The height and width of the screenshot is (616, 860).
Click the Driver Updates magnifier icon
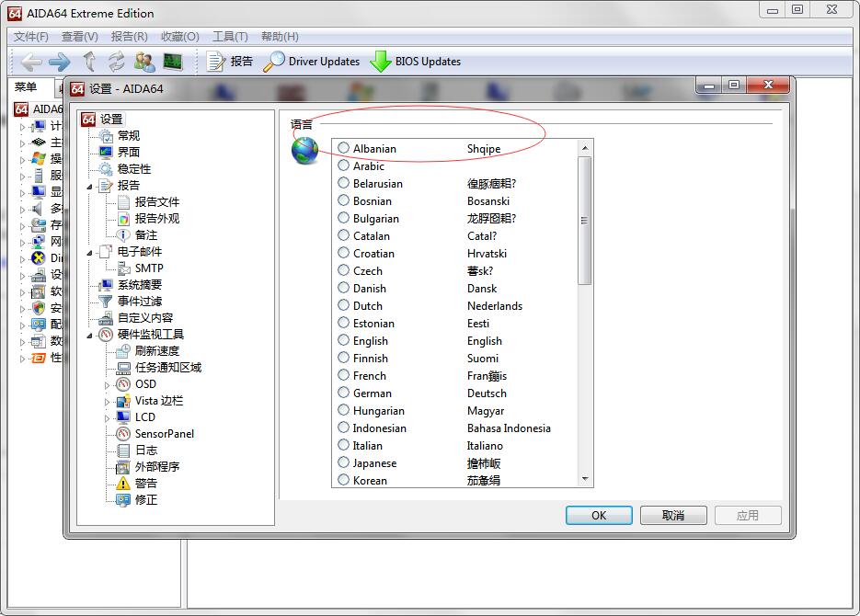point(274,62)
